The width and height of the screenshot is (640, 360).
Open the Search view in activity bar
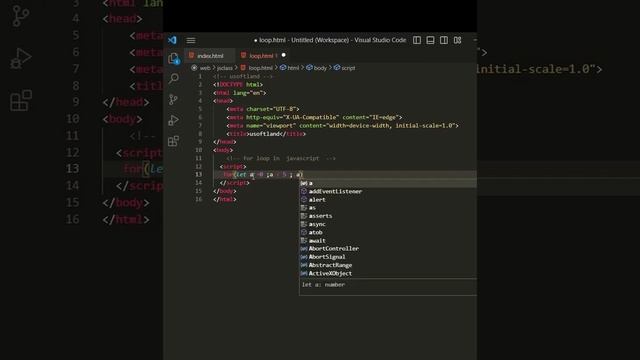pyautogui.click(x=173, y=78)
